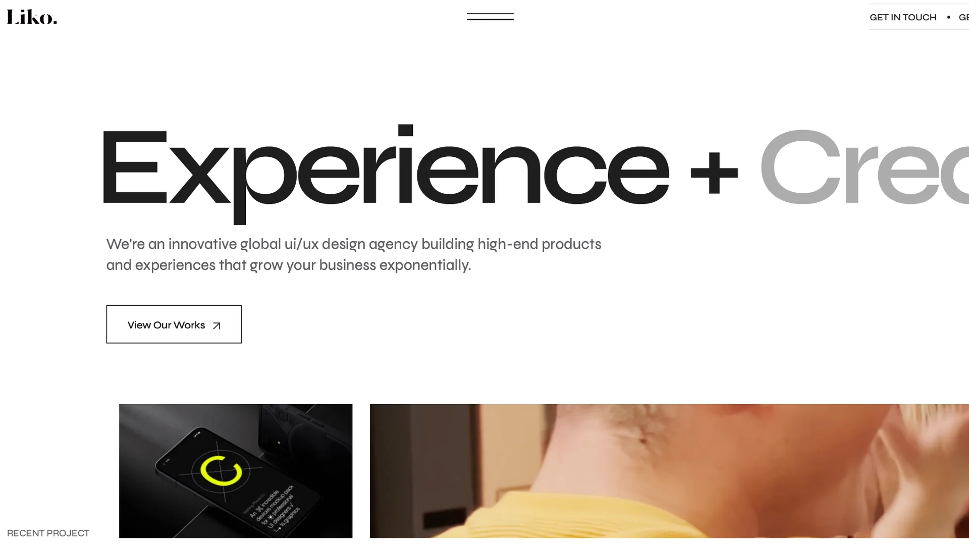Open the View Our Works button
Image resolution: width=969 pixels, height=560 pixels.
click(174, 324)
